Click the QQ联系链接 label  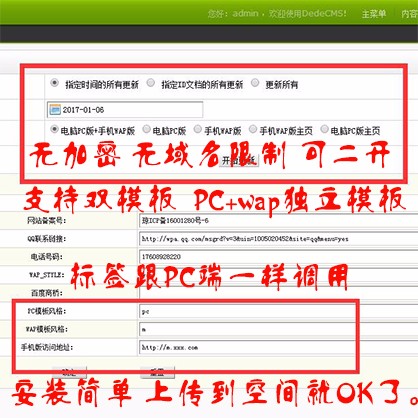46,239
